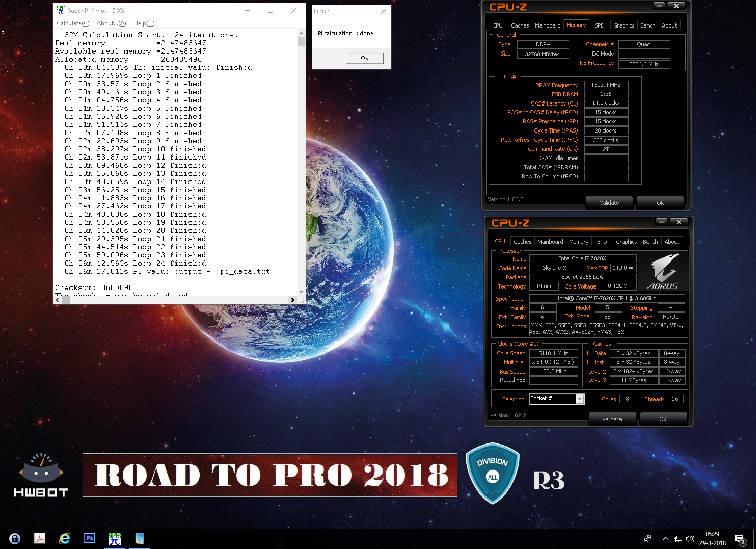Switch to the CPU tab in the upper CPU-Z window

pos(497,25)
